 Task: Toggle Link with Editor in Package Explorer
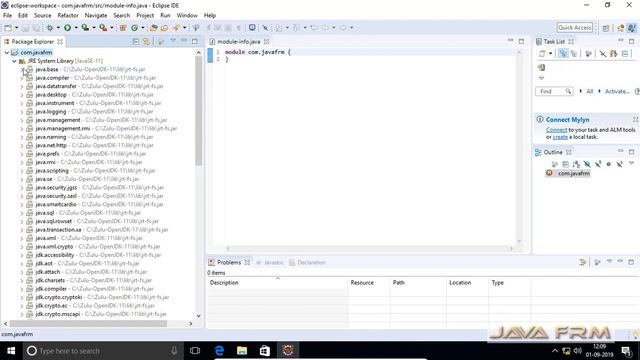[x=147, y=42]
